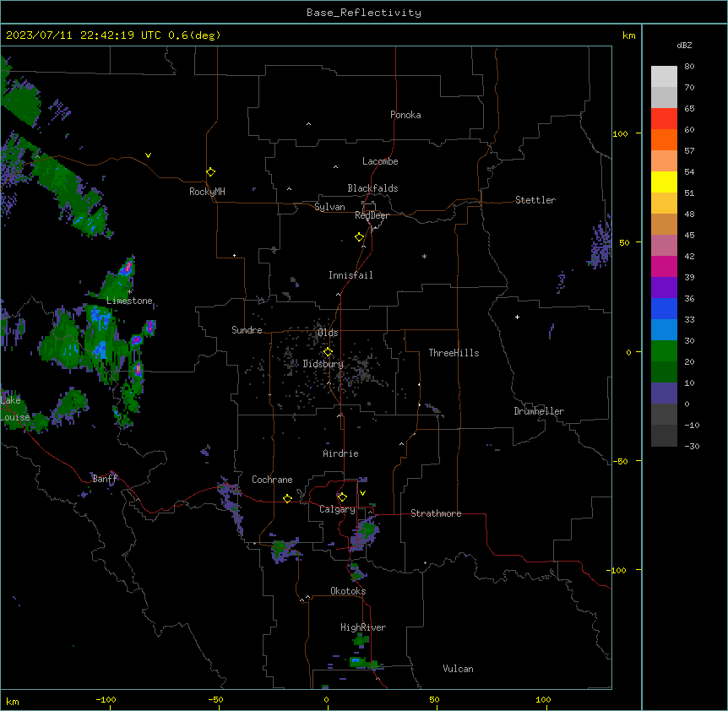
Task: Click the 45 dBZ mauve legend swatch
Action: 664,246
